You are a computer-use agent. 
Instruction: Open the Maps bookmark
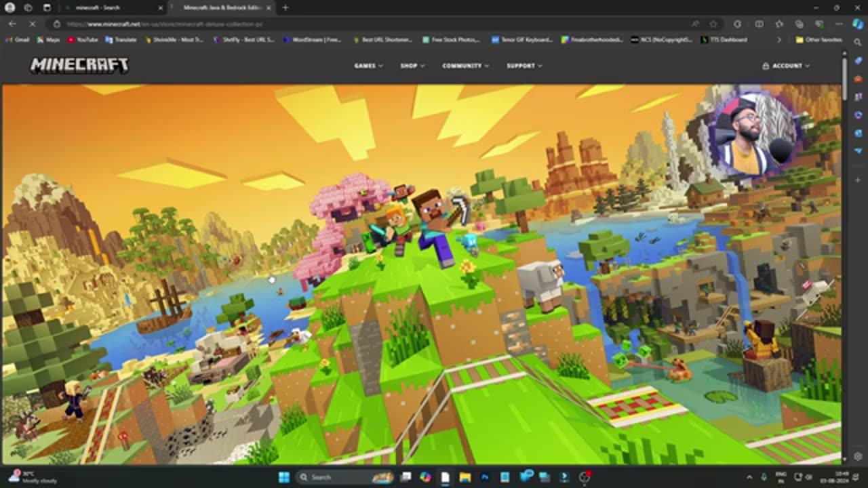(x=49, y=40)
